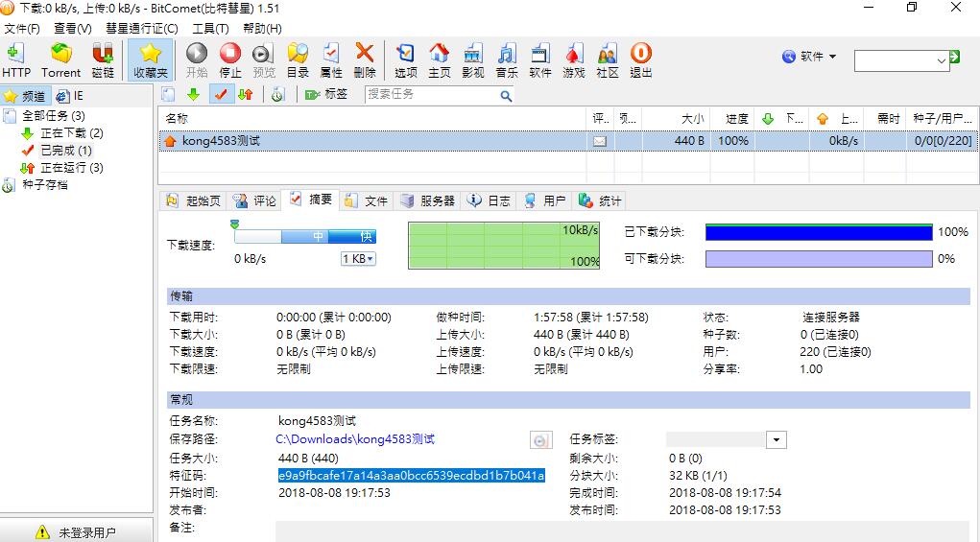980x542 pixels.
Task: Open the top-right search combo box
Action: click(x=901, y=60)
